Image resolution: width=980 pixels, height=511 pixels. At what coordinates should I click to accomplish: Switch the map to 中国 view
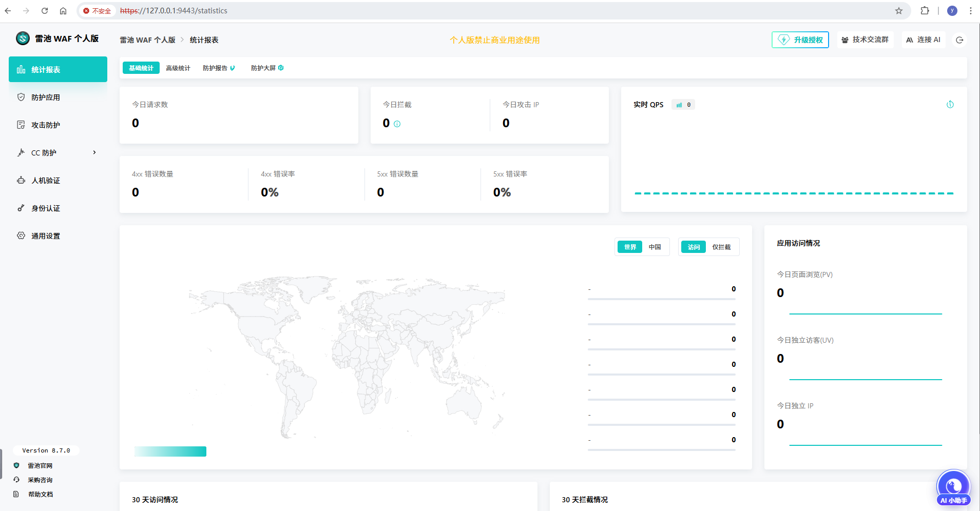655,247
